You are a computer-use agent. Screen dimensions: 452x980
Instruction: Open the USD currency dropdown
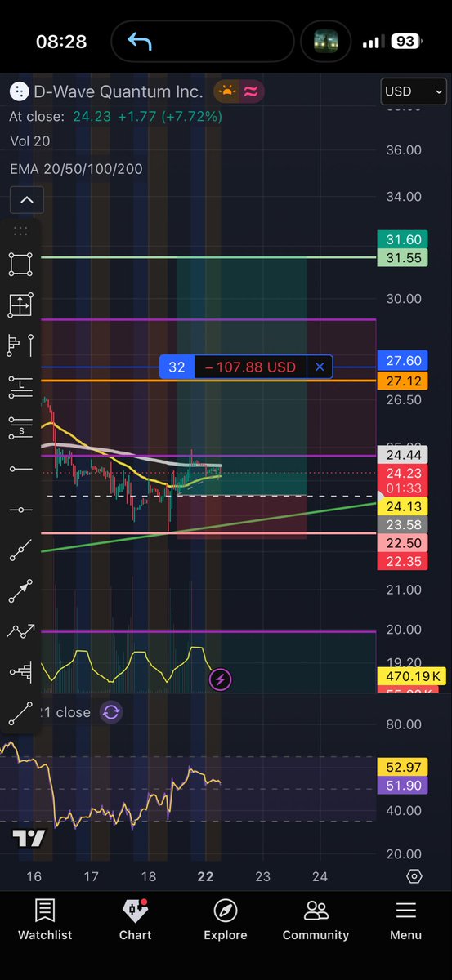tap(414, 91)
